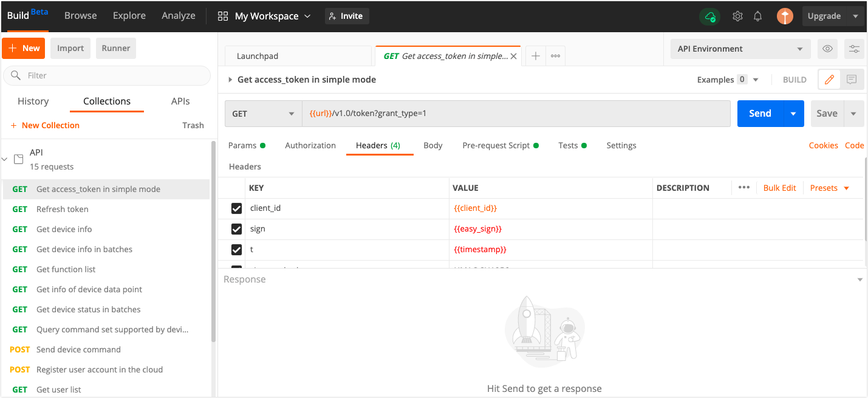Click the API collection folder icon
Screen dimensions: 868x398
18,159
